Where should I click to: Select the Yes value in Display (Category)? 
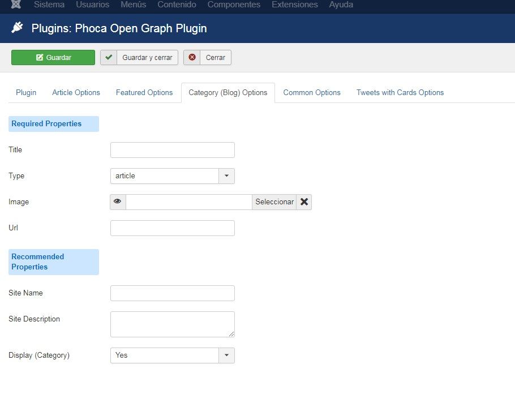pyautogui.click(x=165, y=355)
